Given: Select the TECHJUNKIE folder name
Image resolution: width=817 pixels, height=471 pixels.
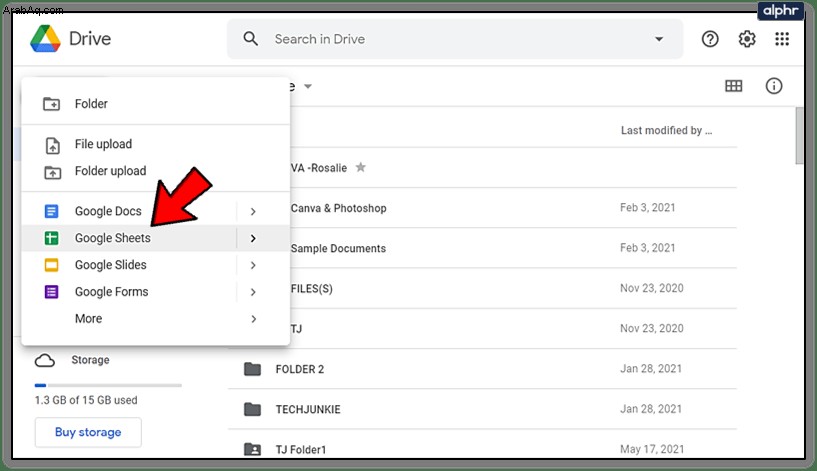Looking at the screenshot, I should tap(308, 410).
